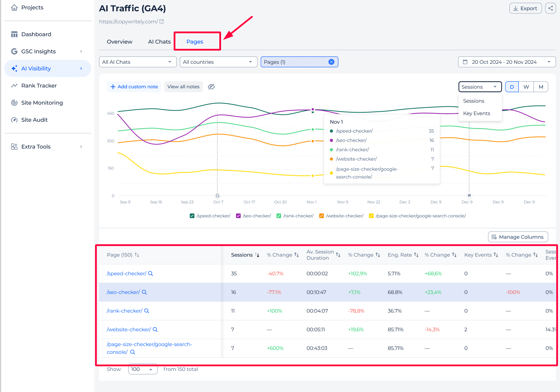The image size is (560, 392).
Task: Toggle off the /website-checker/ series
Action: click(321, 216)
